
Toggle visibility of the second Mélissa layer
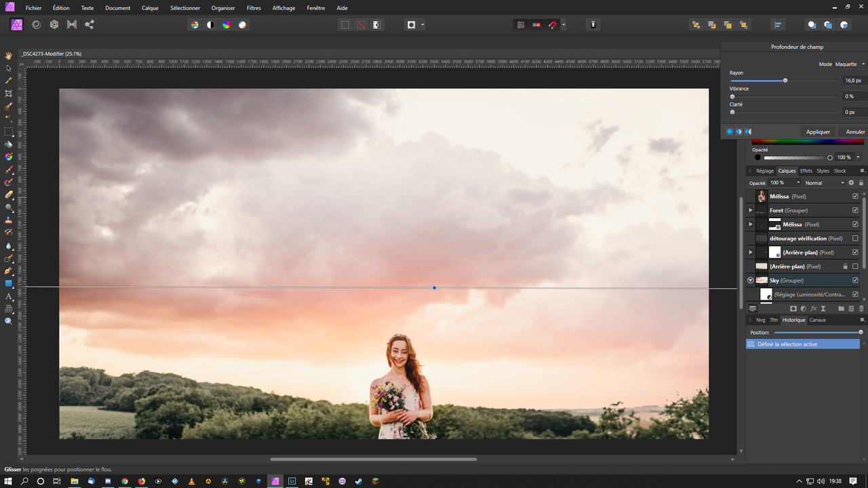[855, 224]
